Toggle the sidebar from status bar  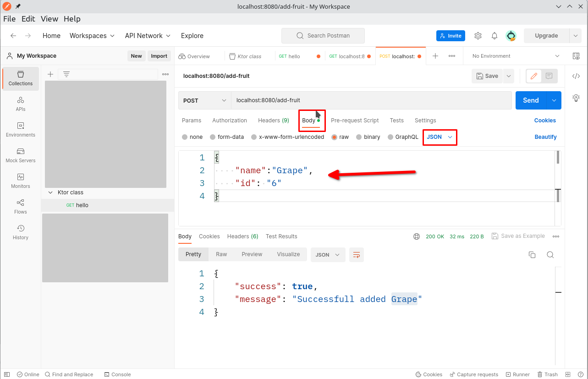(x=7, y=374)
